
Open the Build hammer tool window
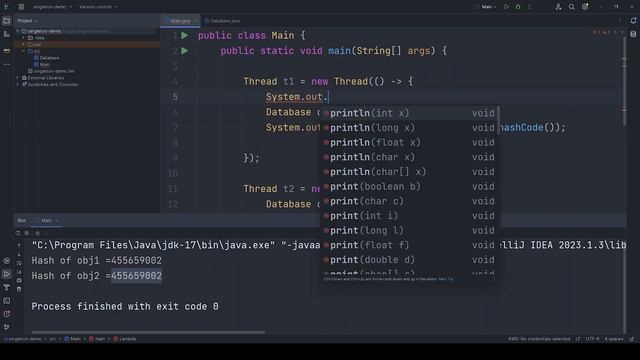pos(7,288)
